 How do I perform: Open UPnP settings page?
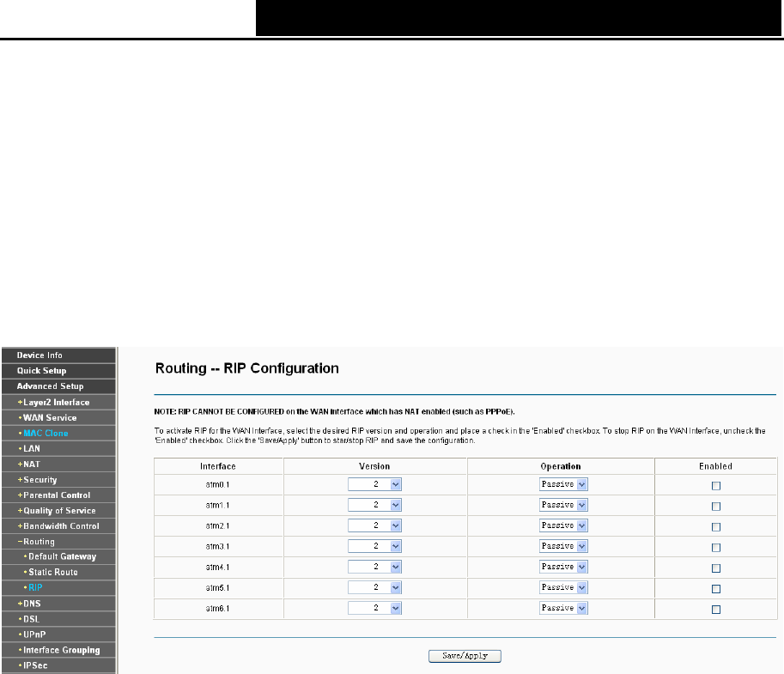coord(58,635)
